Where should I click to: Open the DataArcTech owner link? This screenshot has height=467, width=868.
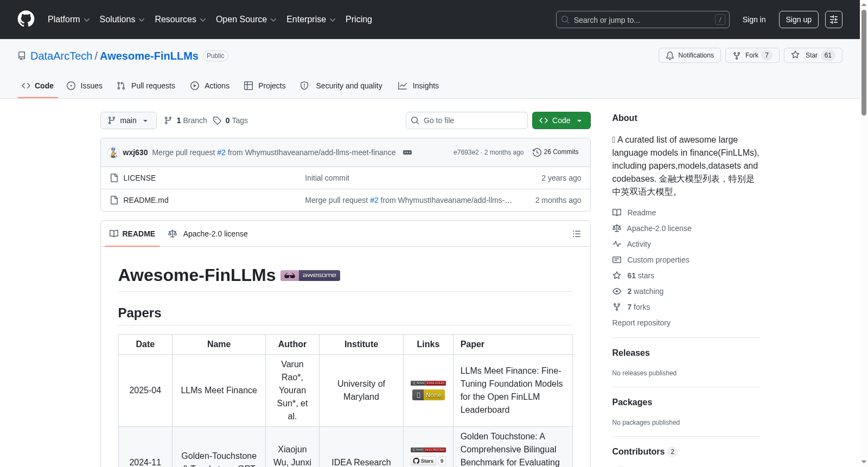(x=61, y=56)
